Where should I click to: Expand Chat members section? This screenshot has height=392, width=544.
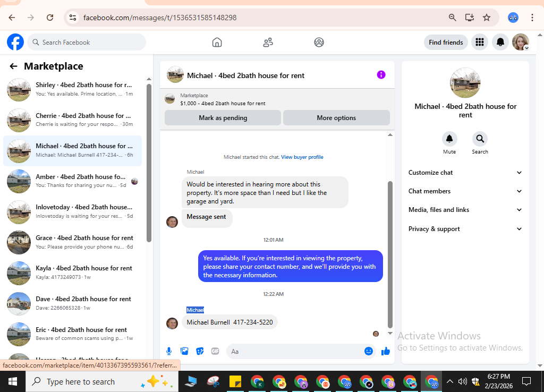point(465,191)
